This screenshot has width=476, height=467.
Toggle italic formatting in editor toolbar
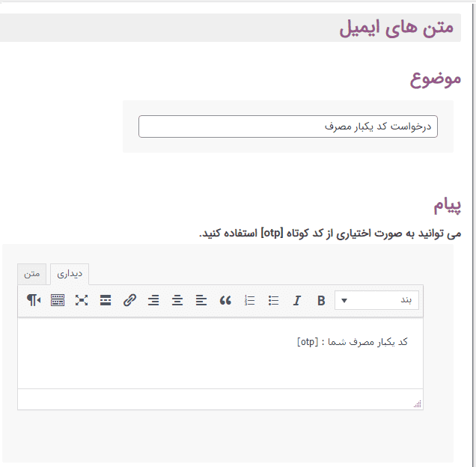coord(297,301)
